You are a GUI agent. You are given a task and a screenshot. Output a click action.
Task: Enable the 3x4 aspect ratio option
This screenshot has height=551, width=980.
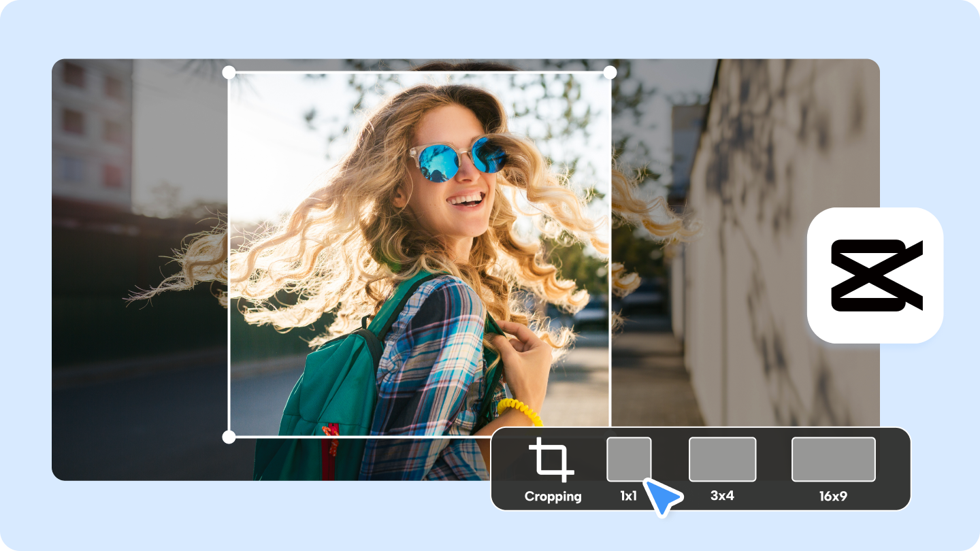point(722,469)
